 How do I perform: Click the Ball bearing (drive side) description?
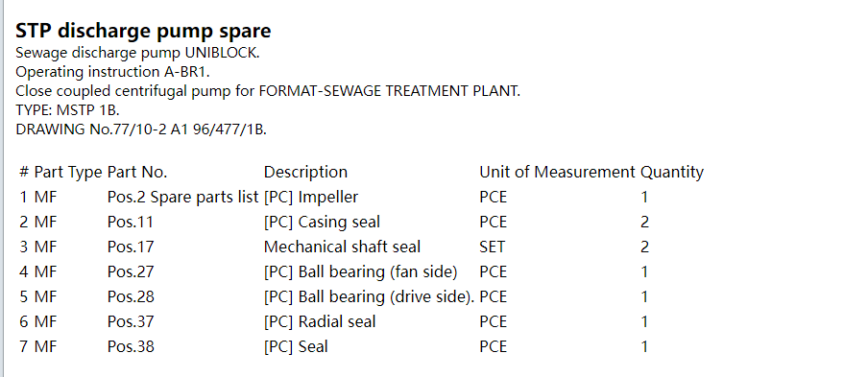coord(370,296)
